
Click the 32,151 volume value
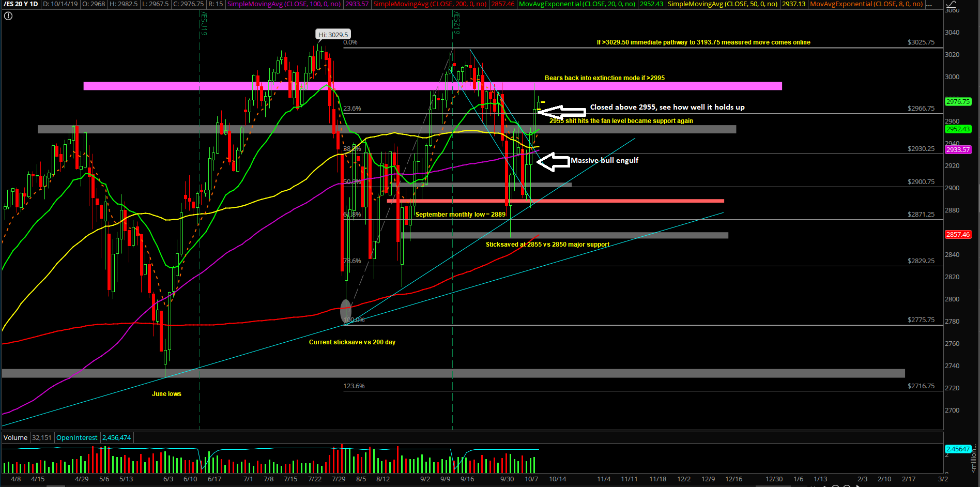(x=42, y=438)
